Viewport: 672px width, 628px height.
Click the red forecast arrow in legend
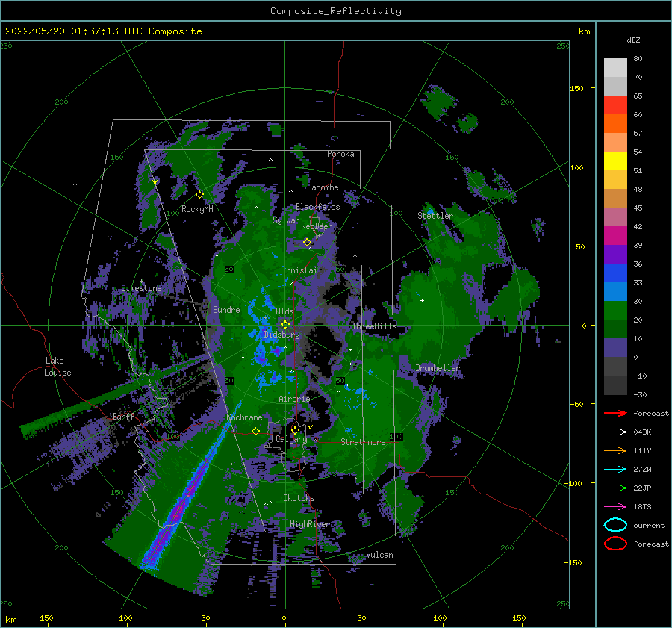[x=615, y=413]
